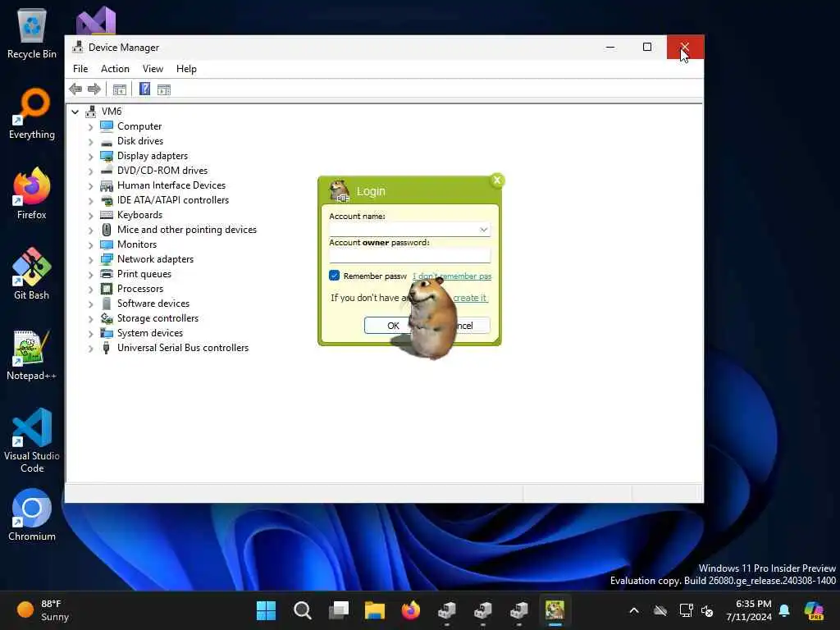
Task: Expand the IDE ATA/ATAPI controllers node
Action: pyautogui.click(x=90, y=201)
